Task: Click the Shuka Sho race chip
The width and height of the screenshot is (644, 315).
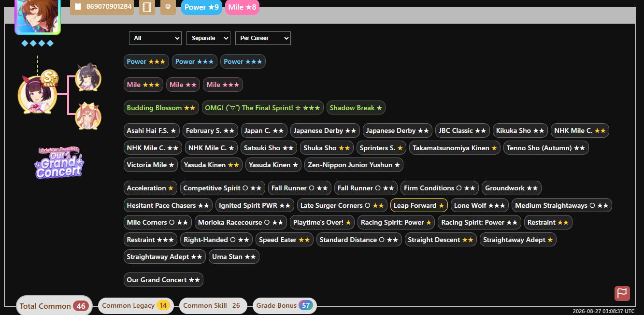Action: (x=327, y=148)
